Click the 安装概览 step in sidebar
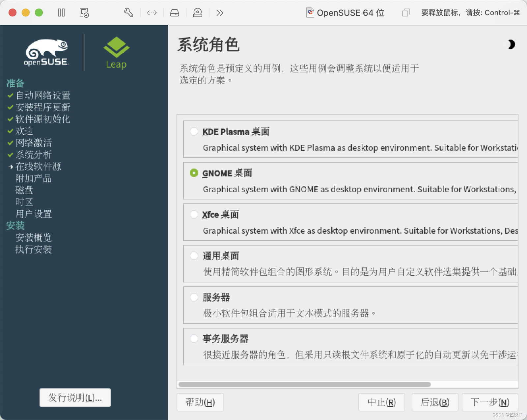The width and height of the screenshot is (527, 420). coord(34,238)
